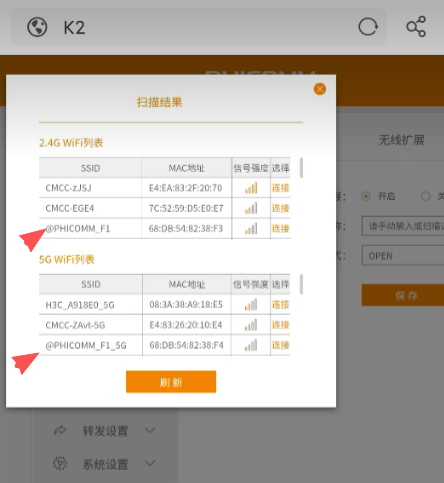Viewport: 444px width, 483px height.
Task: Expand 系统设置 with its chevron
Action: 150,463
